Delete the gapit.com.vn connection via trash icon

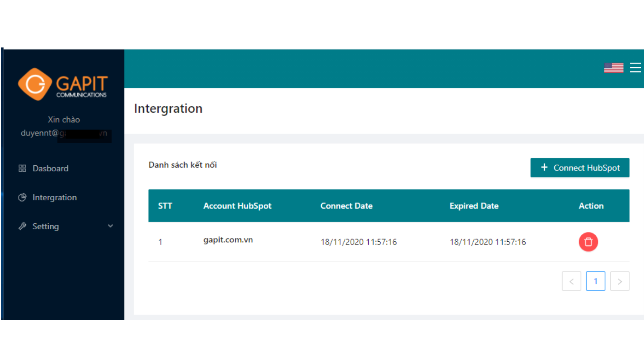pyautogui.click(x=588, y=242)
